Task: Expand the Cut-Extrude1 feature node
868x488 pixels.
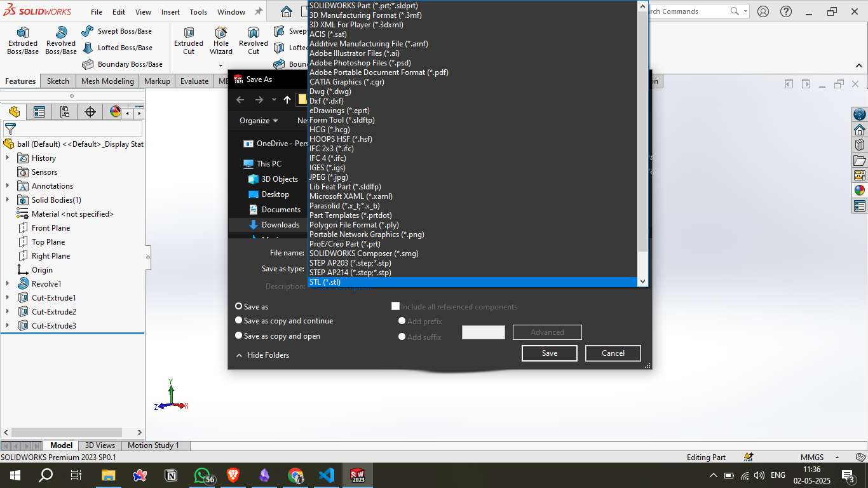Action: click(x=8, y=298)
